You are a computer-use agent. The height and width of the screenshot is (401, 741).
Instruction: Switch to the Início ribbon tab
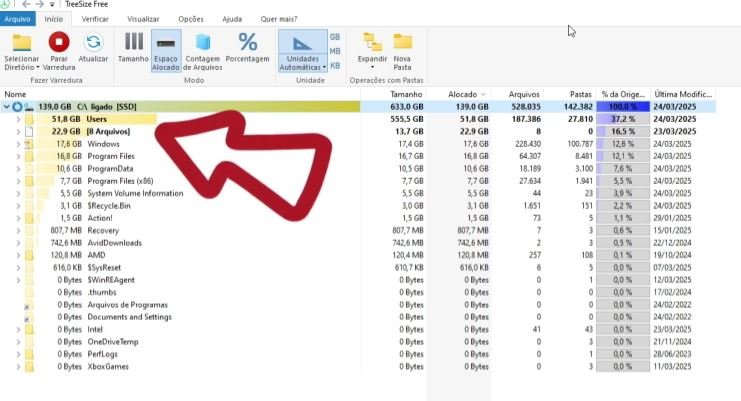[x=53, y=19]
